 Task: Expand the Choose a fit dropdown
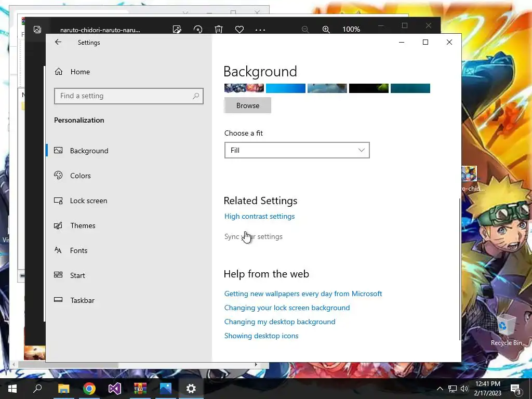(x=297, y=150)
